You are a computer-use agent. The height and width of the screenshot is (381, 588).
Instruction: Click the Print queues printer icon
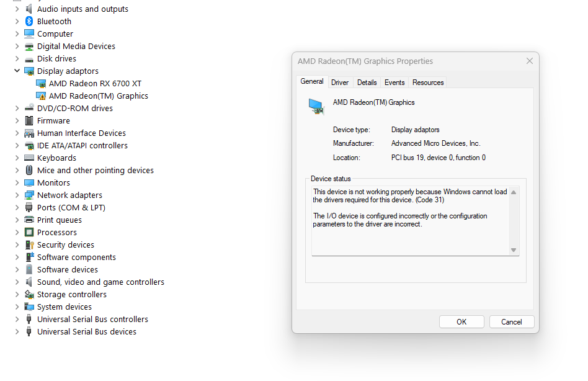29,220
